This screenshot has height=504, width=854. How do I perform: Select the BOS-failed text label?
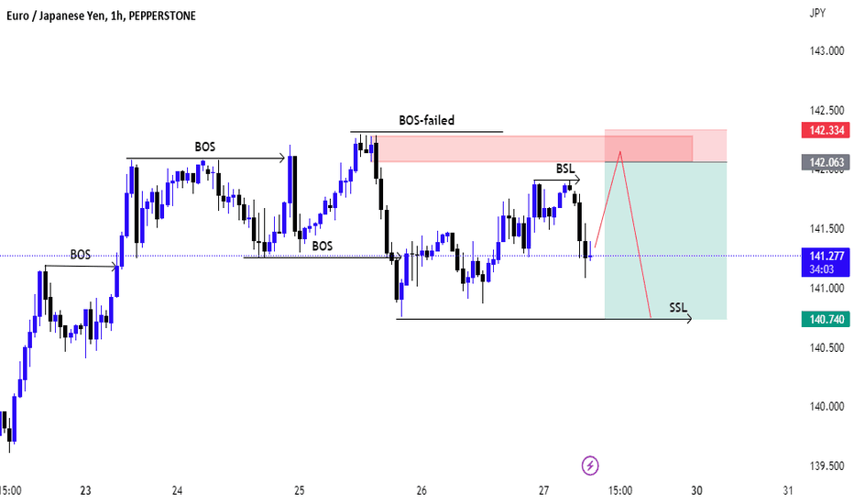426,120
